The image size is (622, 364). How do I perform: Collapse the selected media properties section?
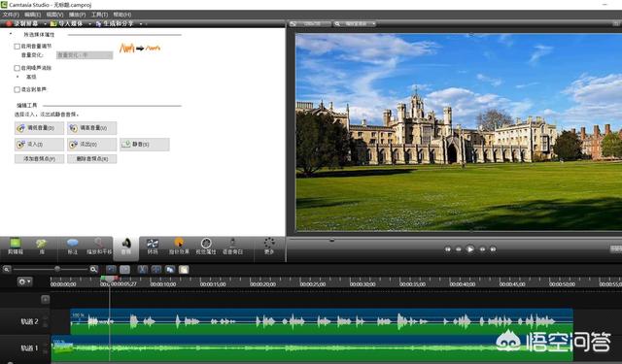(11, 35)
